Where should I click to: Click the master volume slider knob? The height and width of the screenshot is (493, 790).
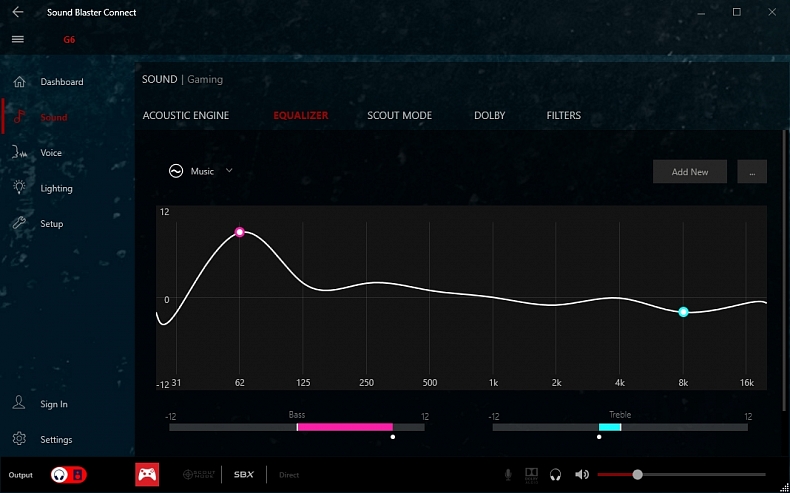[637, 474]
